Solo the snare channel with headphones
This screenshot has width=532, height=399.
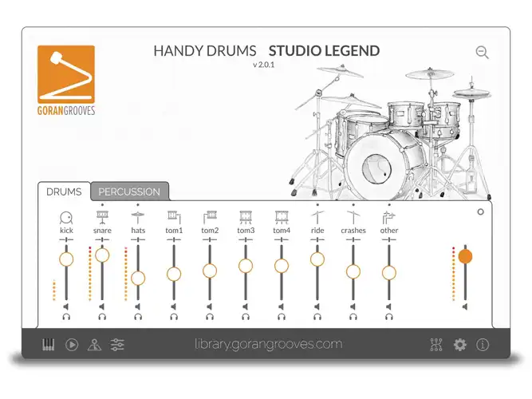click(x=102, y=317)
